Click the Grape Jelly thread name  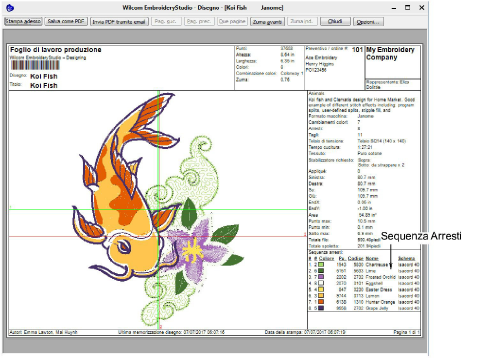(x=377, y=308)
